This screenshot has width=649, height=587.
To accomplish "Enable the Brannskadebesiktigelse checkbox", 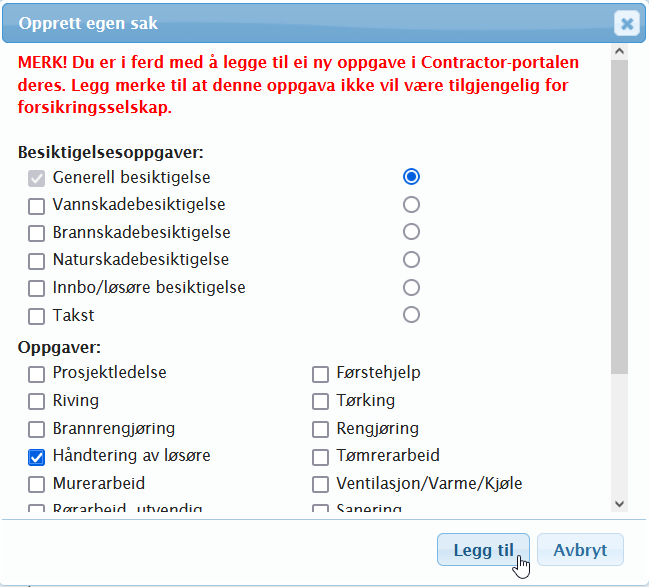I will coord(37,234).
